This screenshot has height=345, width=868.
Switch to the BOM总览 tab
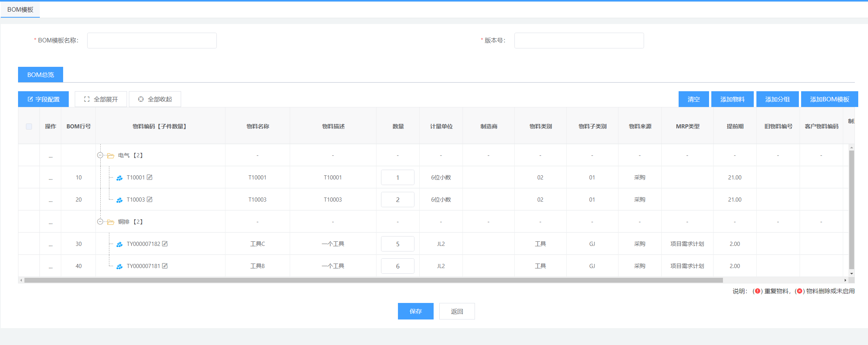click(41, 75)
